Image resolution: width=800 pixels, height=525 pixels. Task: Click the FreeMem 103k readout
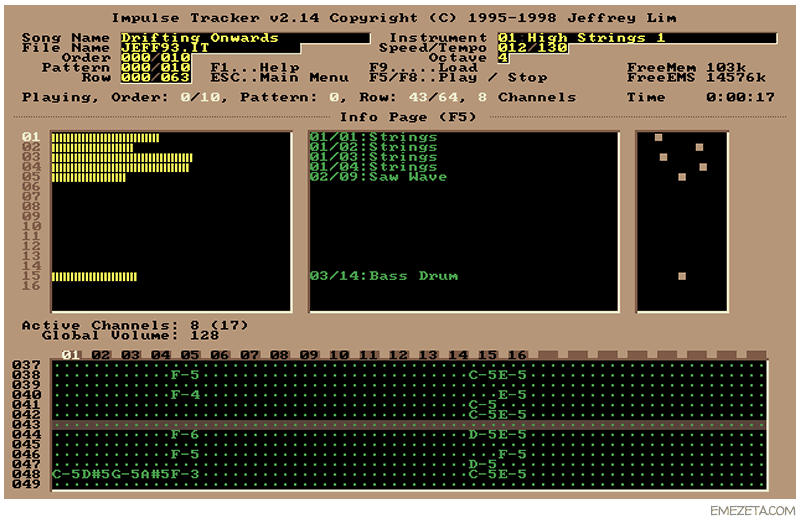click(x=687, y=67)
